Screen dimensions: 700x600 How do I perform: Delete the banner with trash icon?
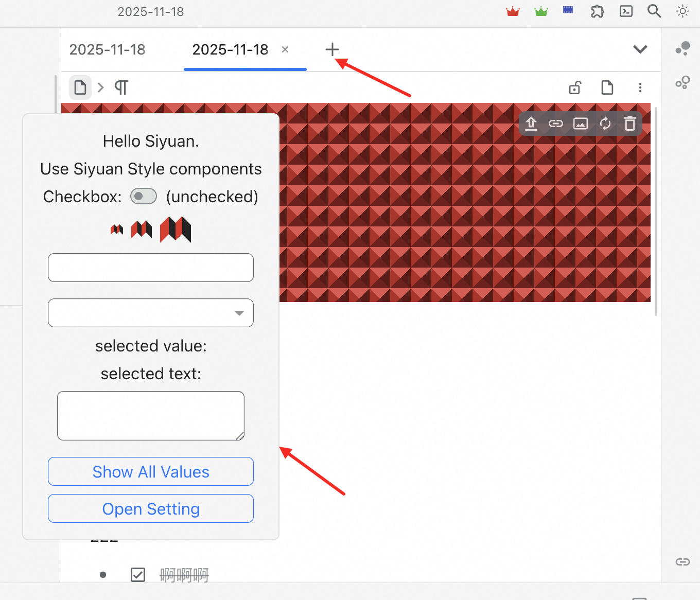click(x=630, y=123)
